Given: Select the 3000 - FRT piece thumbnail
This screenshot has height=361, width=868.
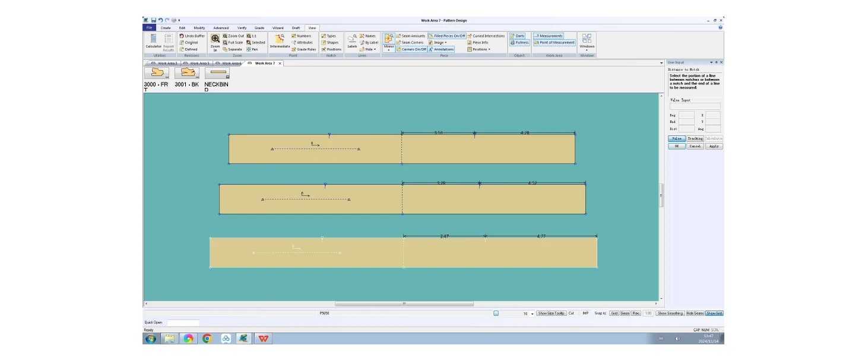Looking at the screenshot, I should [157, 73].
